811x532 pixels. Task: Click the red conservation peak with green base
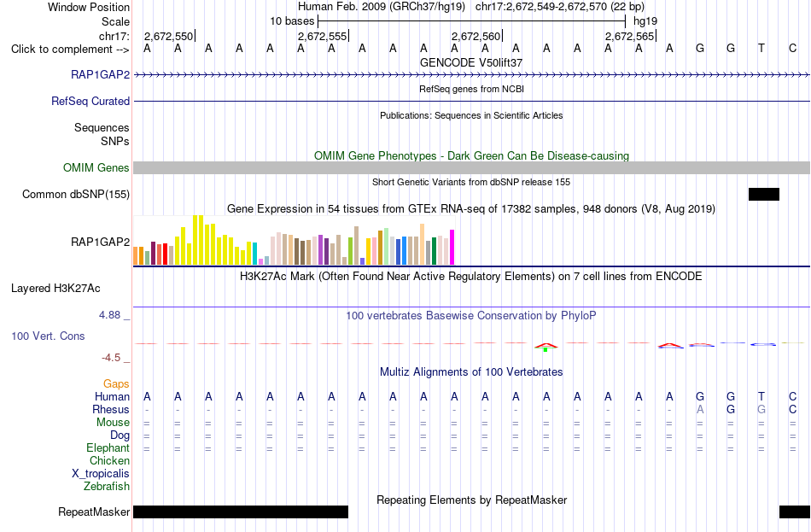546,347
